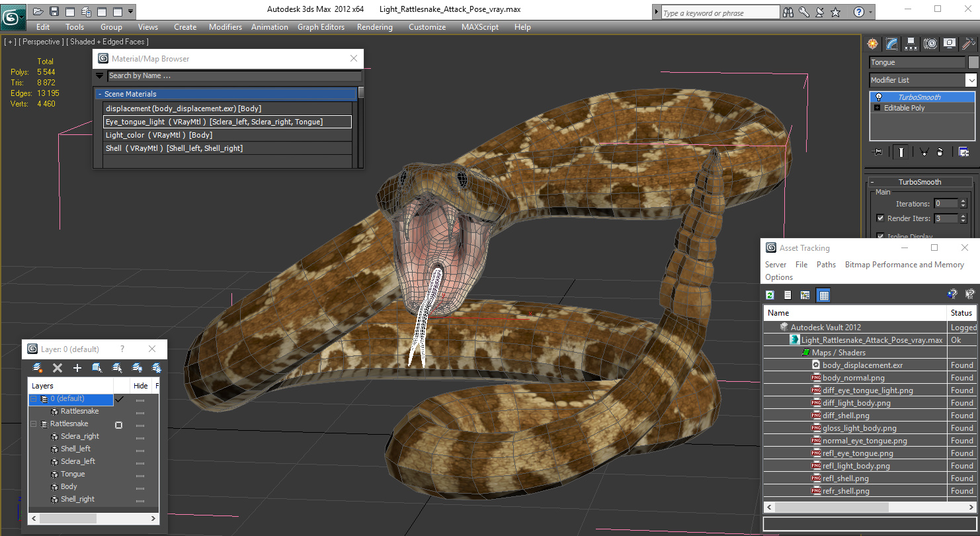Click the Perspective viewport label
Screen dimensions: 980x536
tap(42, 42)
